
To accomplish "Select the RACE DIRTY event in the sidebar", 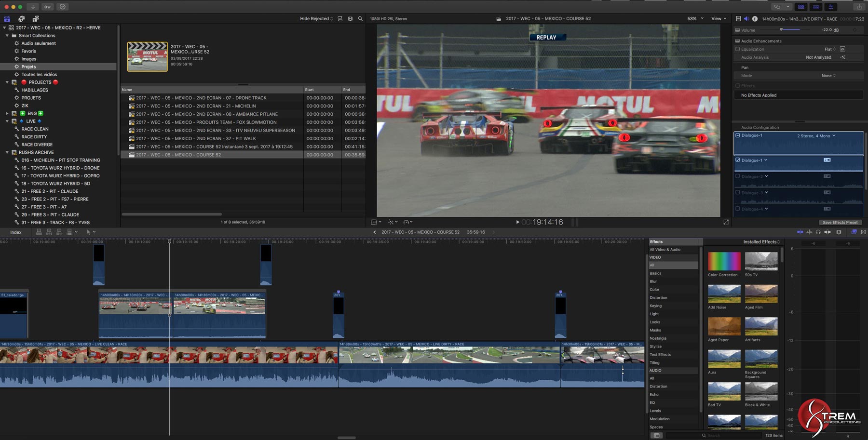I will [x=34, y=137].
